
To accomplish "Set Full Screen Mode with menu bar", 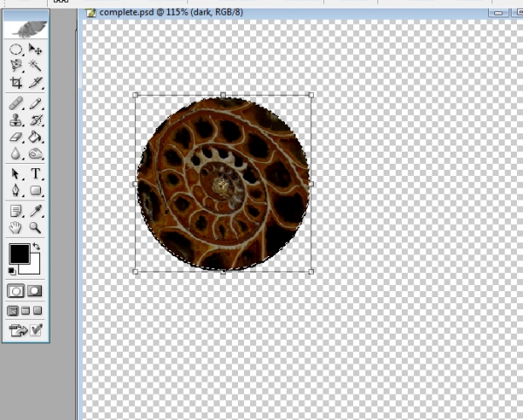I will click(25, 311).
